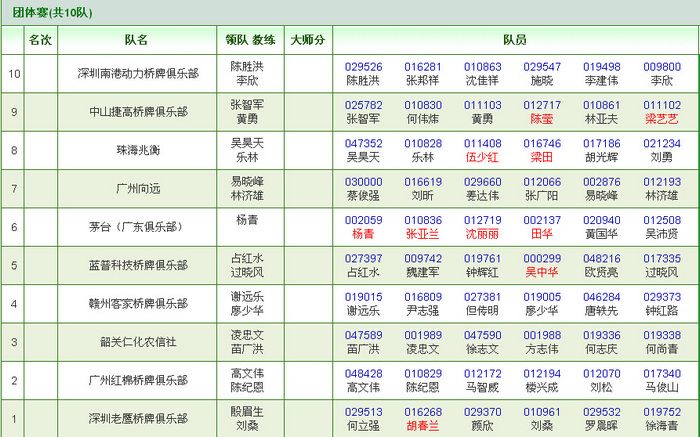Viewport: 700px width, 437px height.
Task: Select the 团体赛(共10队) section title
Action: pos(52,12)
